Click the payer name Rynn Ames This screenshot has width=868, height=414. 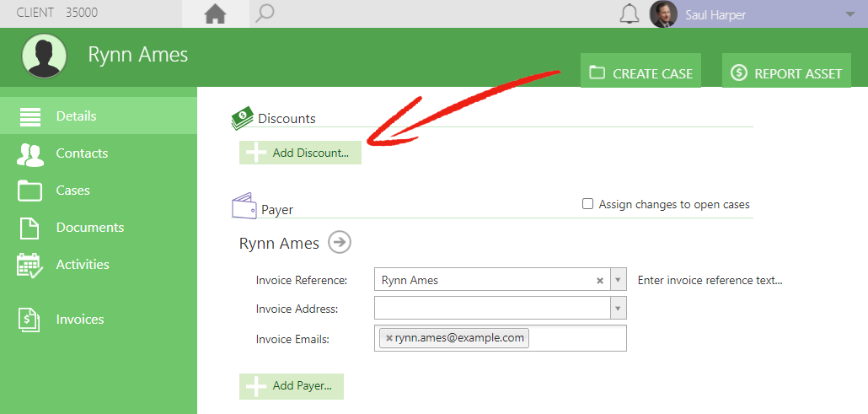[x=279, y=244]
